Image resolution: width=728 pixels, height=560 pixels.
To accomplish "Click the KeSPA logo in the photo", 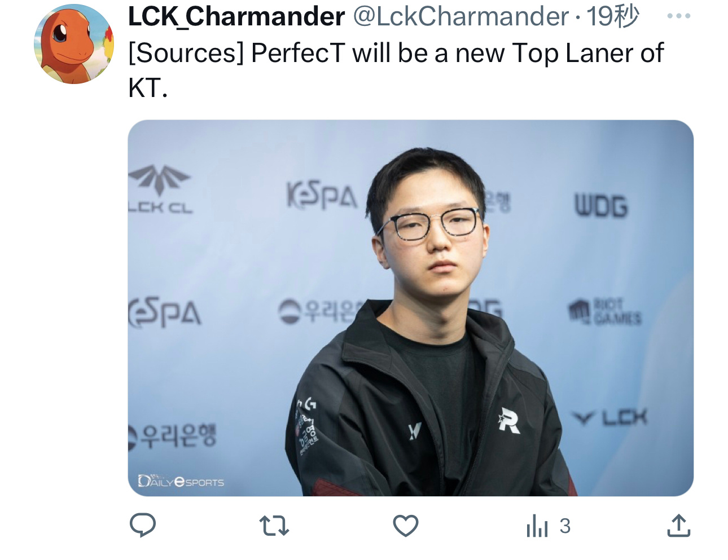I will point(322,196).
